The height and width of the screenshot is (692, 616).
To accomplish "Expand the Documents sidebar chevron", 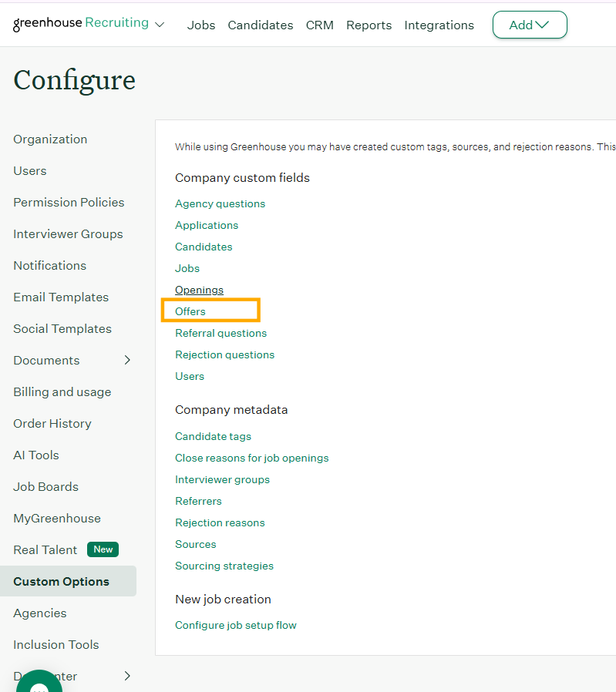I will (127, 360).
